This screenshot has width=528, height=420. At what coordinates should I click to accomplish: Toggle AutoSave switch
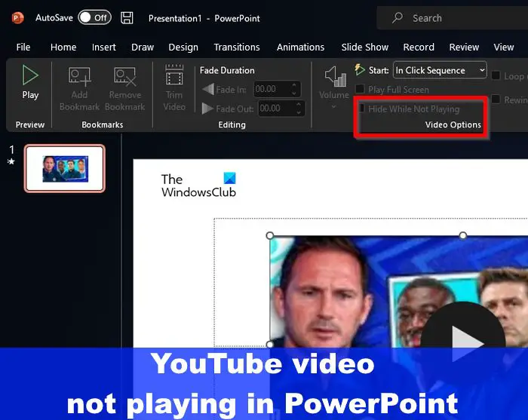94,17
